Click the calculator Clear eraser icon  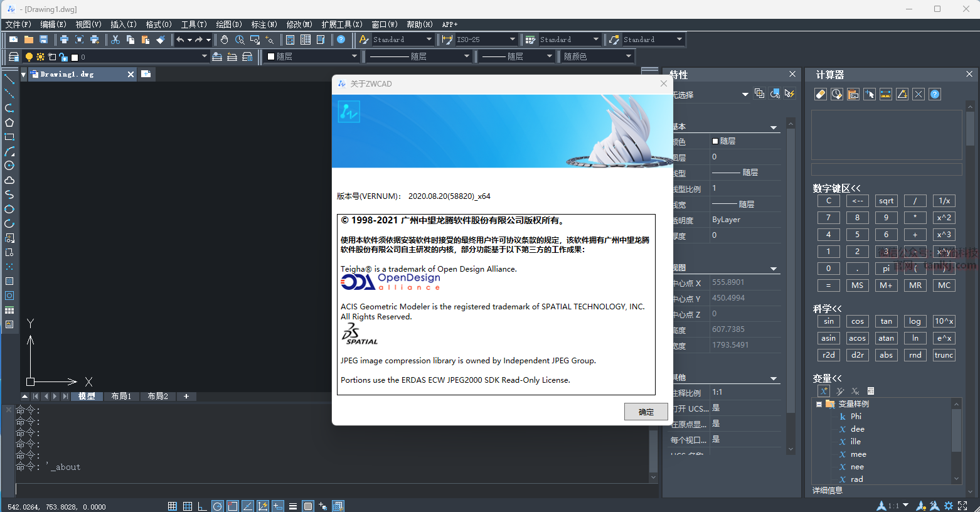point(821,94)
